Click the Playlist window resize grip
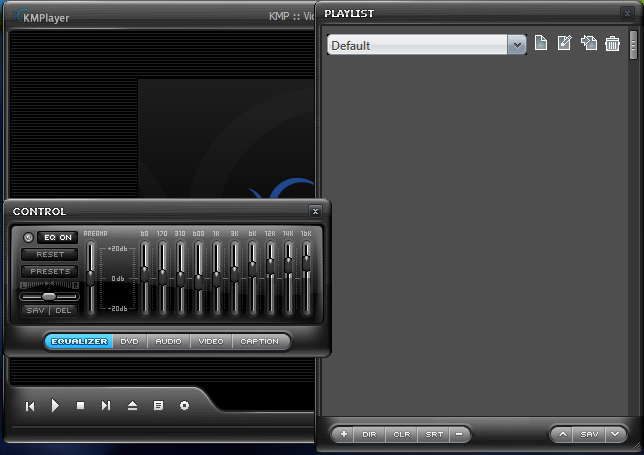Screen dimensions: 644x455 (637, 446)
